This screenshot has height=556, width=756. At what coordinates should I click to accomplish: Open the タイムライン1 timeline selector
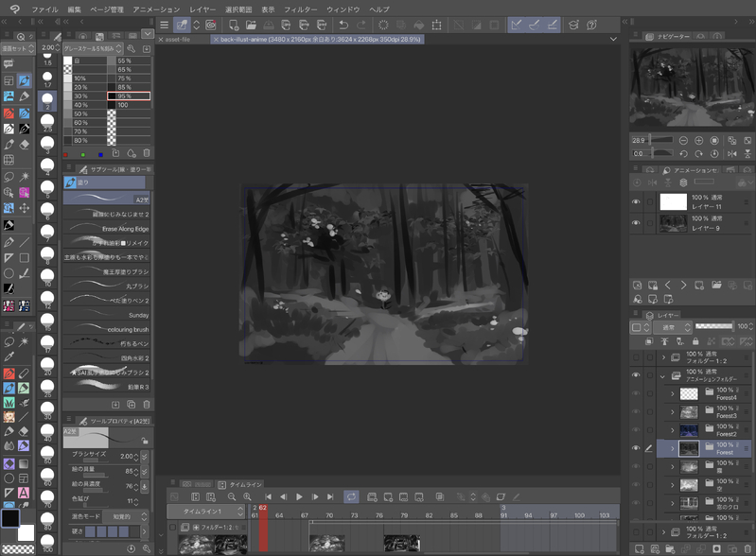click(x=206, y=512)
